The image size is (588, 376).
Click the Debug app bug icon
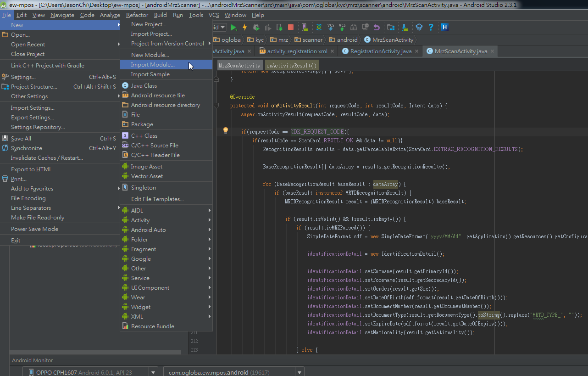coord(256,28)
